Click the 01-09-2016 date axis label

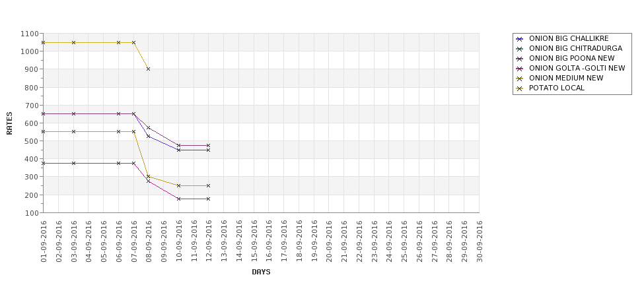(x=44, y=241)
